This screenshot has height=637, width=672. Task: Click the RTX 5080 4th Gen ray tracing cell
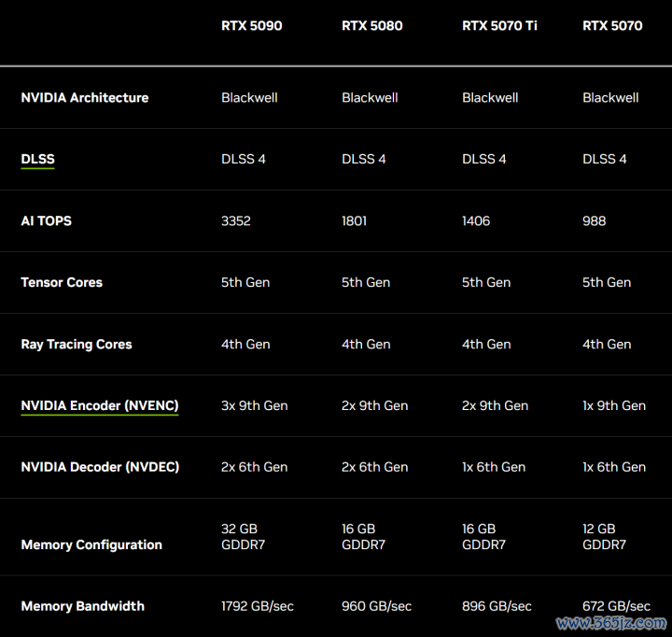pyautogui.click(x=366, y=344)
